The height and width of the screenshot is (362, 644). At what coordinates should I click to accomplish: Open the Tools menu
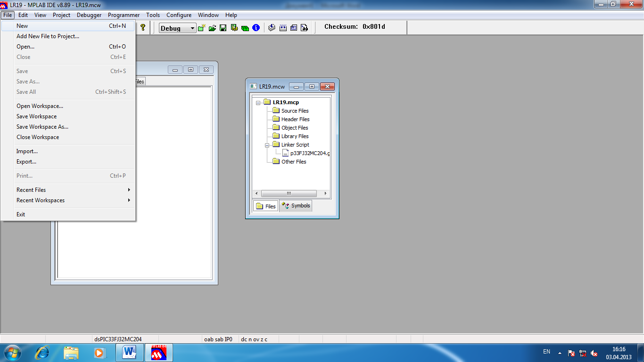pos(153,15)
